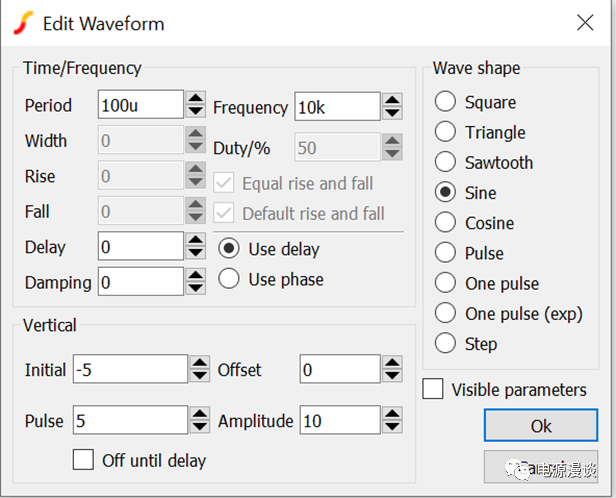Decrease Damping value with down arrow

click(x=196, y=288)
